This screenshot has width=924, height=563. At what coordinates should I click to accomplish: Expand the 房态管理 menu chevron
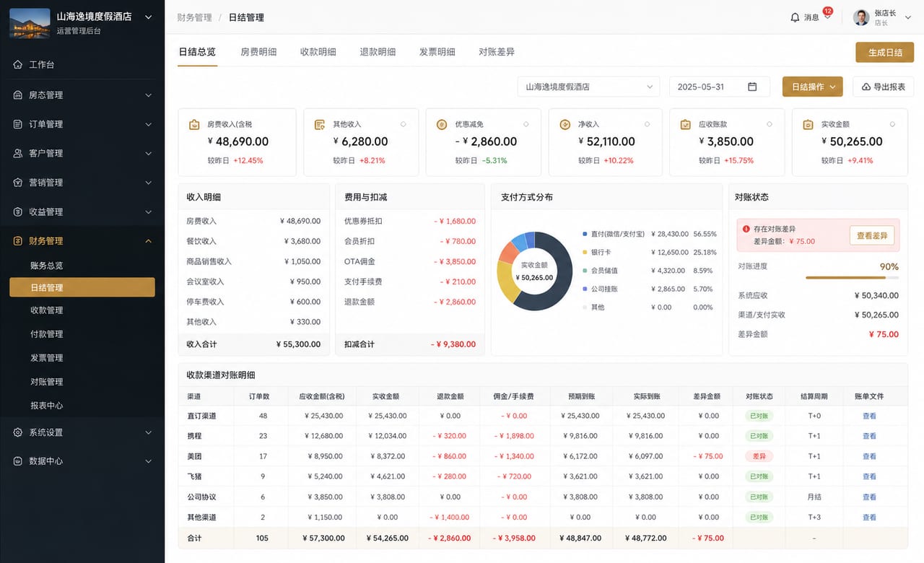[148, 95]
